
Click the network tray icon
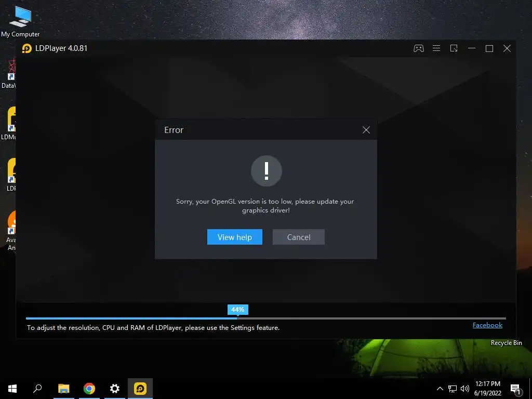(453, 389)
